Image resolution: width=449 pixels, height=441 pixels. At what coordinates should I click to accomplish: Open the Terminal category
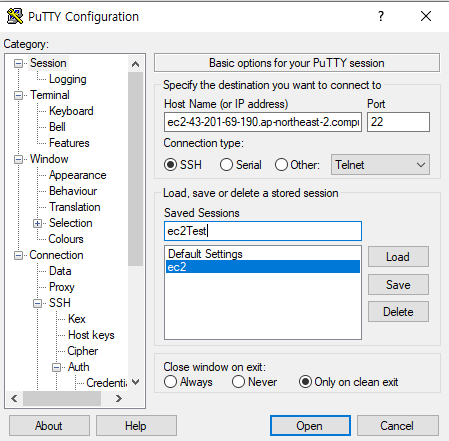50,95
